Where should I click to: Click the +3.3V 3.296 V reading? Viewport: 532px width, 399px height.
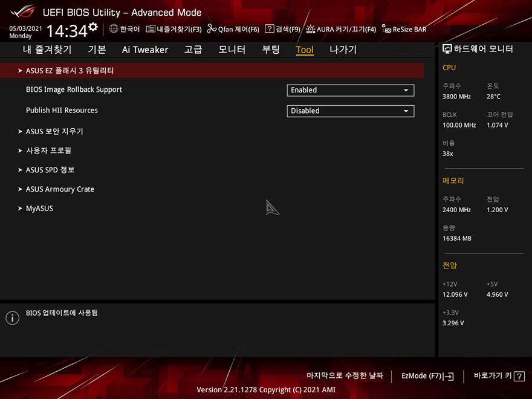click(453, 323)
